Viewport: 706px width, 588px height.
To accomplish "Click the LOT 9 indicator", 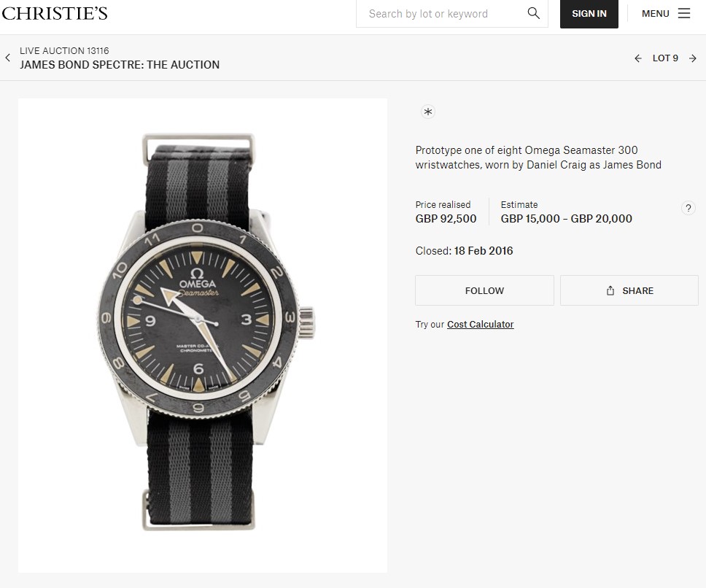I will click(665, 58).
